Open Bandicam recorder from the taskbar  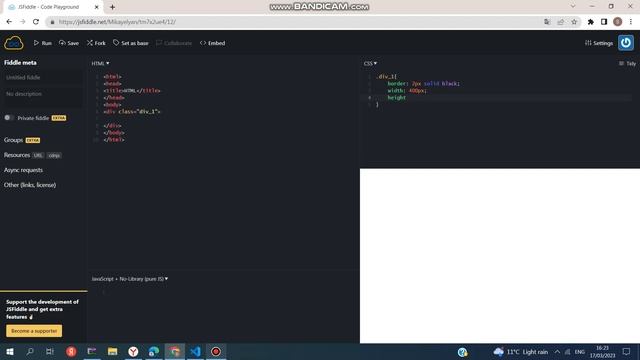(x=216, y=351)
